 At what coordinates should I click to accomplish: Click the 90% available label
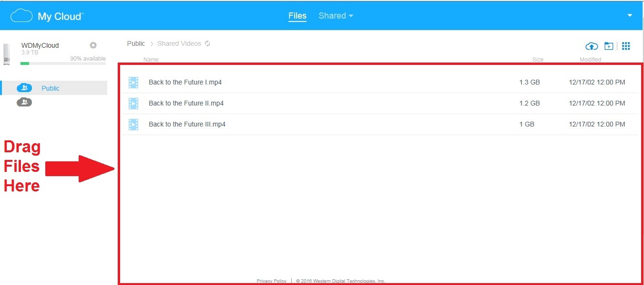[88, 58]
